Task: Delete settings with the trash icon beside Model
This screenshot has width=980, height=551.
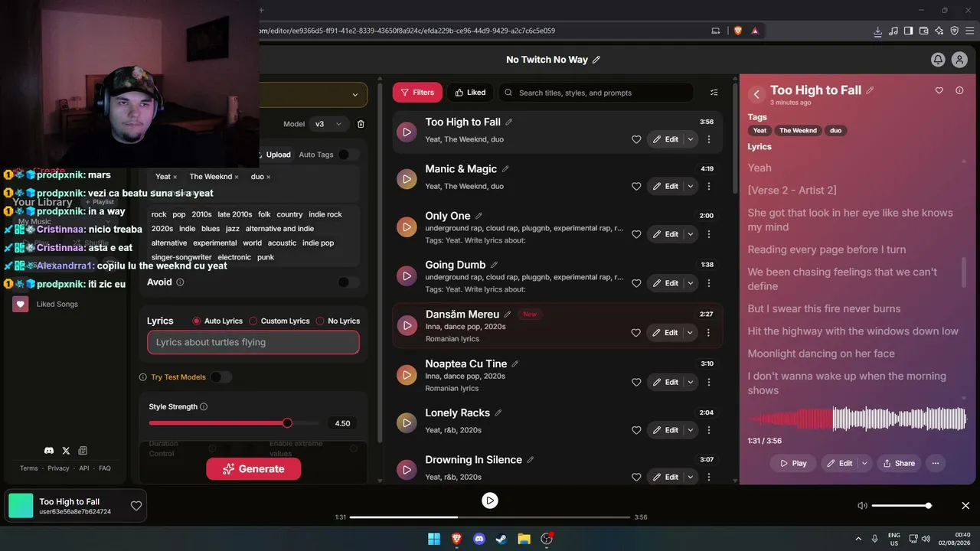Action: pos(361,124)
